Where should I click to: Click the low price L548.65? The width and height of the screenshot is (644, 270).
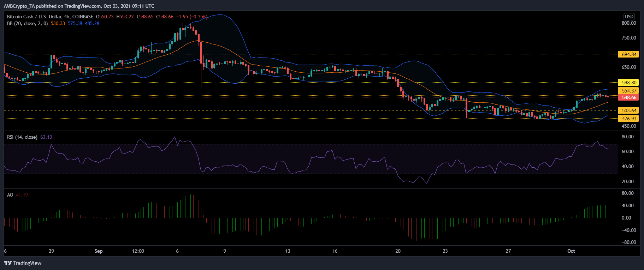pyautogui.click(x=145, y=17)
